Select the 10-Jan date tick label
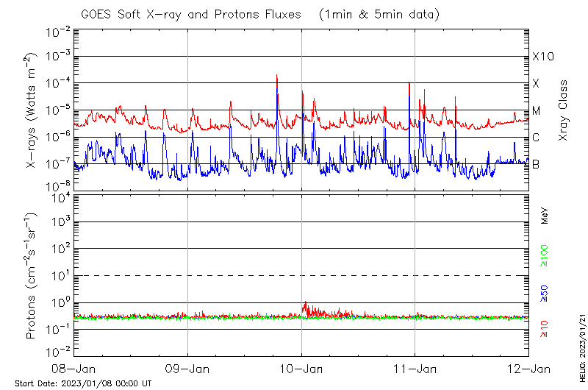This screenshot has width=588, height=390. 301,367
